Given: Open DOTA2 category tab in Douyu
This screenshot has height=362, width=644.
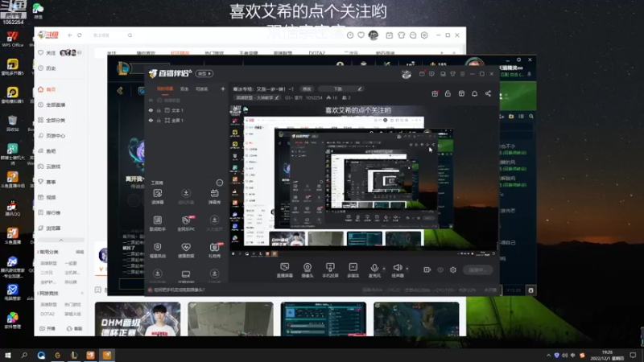Looking at the screenshot, I should click(x=317, y=53).
